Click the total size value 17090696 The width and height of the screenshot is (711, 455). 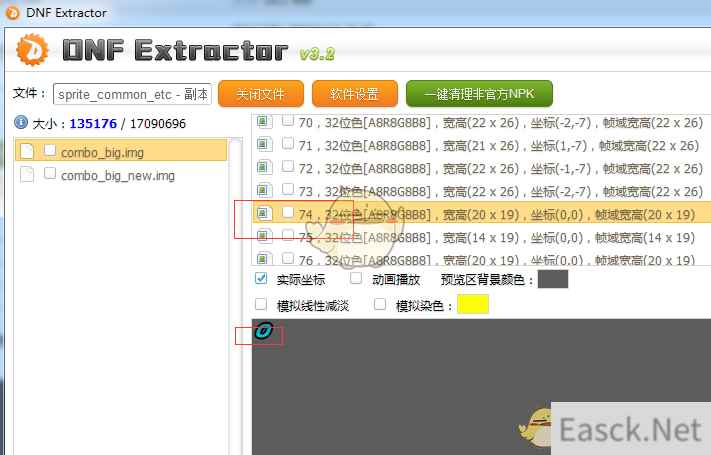(158, 123)
